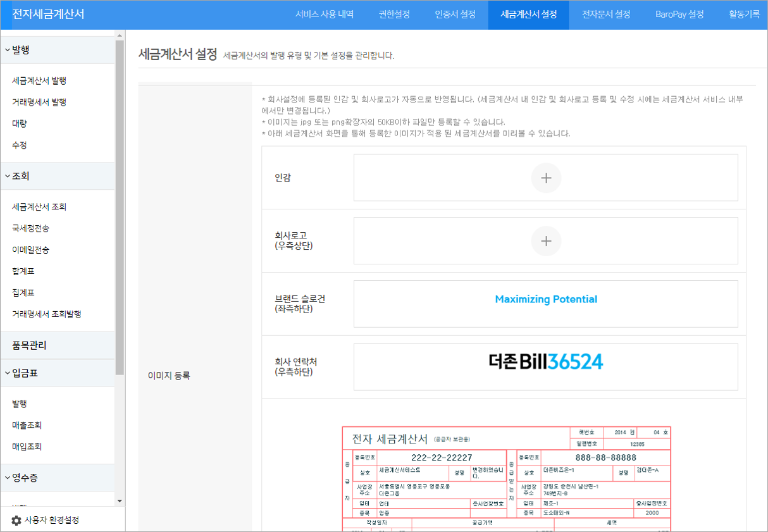
Task: Open the BaroPay 설정 tab
Action: pyautogui.click(x=679, y=15)
